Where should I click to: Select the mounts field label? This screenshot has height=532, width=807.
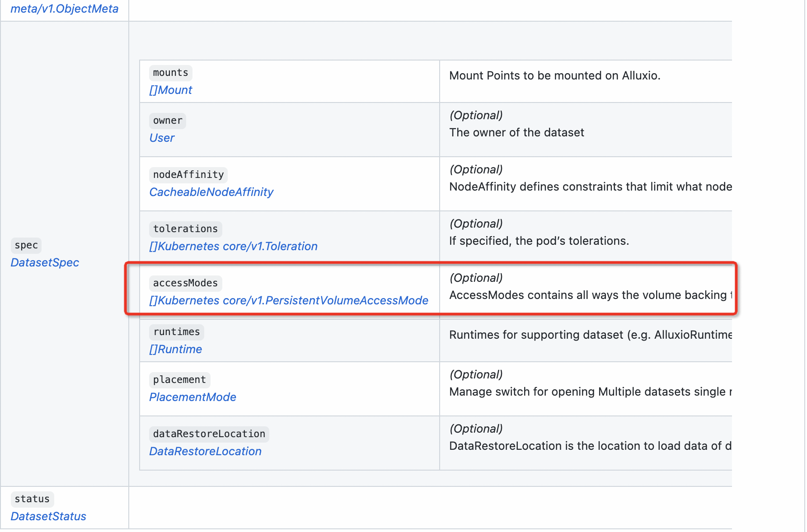point(170,73)
